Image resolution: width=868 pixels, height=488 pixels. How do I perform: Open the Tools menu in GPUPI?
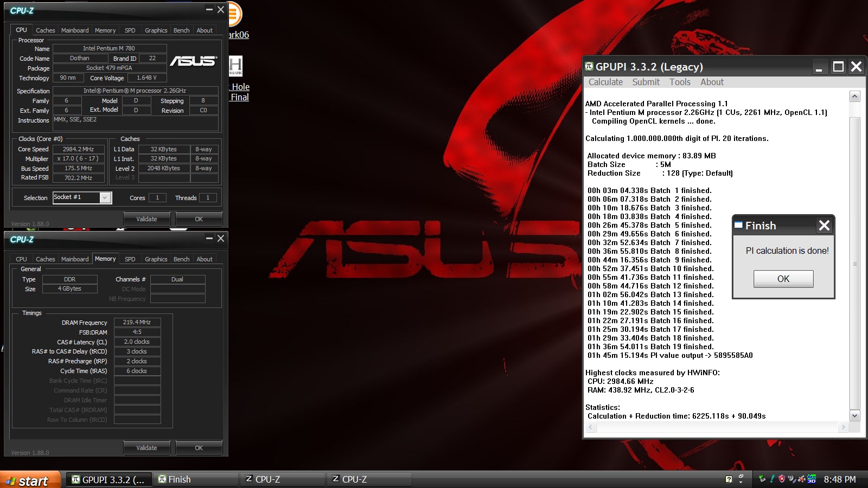click(x=680, y=82)
